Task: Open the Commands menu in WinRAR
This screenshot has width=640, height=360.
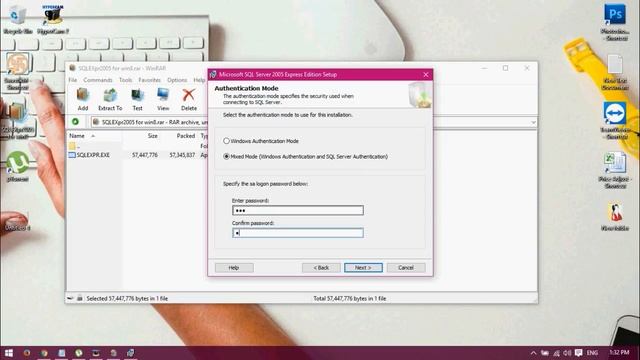Action: pos(98,80)
